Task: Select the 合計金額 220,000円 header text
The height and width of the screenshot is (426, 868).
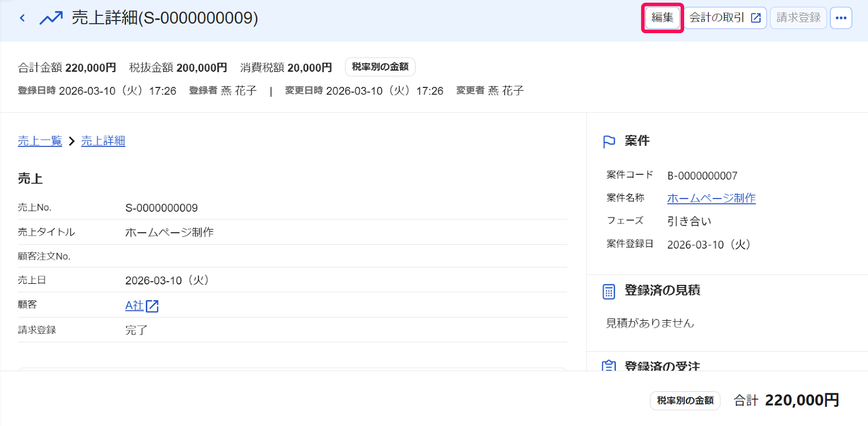Action: [67, 68]
